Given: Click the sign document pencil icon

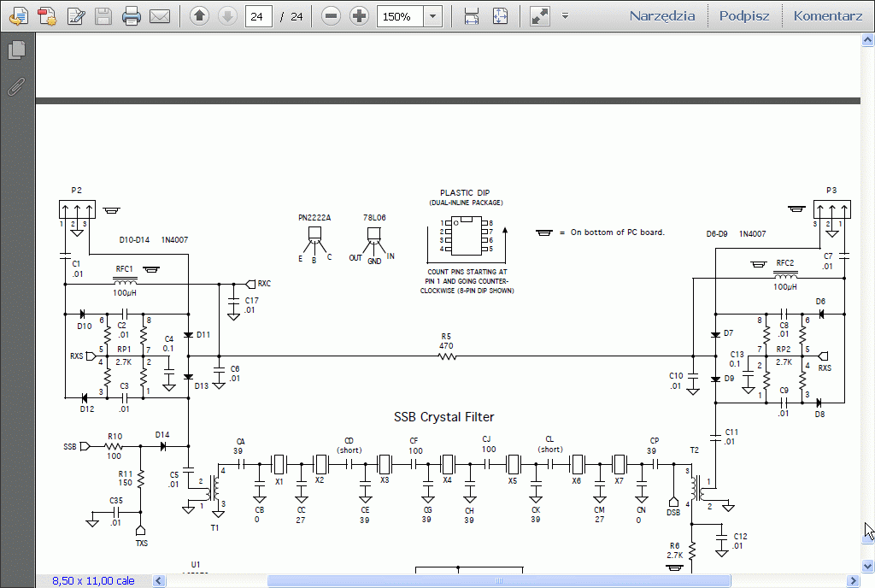Looking at the screenshot, I should pyautogui.click(x=76, y=15).
